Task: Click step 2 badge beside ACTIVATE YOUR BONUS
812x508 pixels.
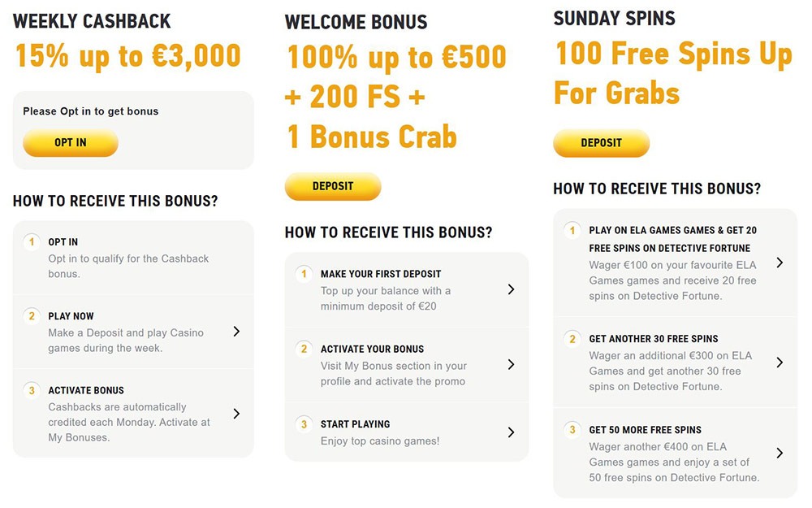Action: (x=304, y=349)
